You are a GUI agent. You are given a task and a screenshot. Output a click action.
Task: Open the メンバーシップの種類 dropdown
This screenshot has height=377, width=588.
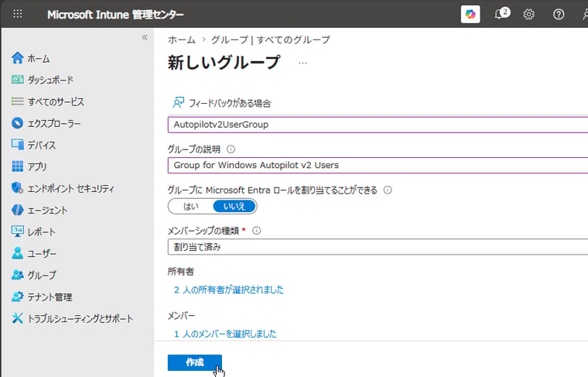tap(378, 247)
